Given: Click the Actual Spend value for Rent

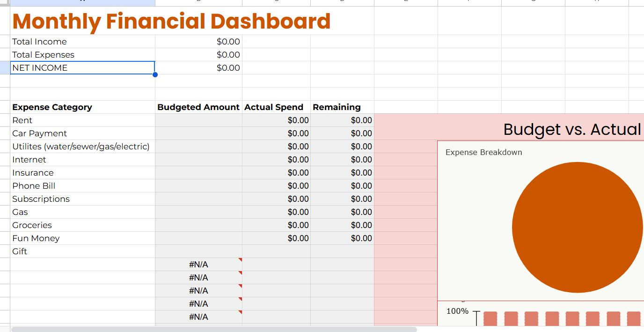Looking at the screenshot, I should (298, 120).
